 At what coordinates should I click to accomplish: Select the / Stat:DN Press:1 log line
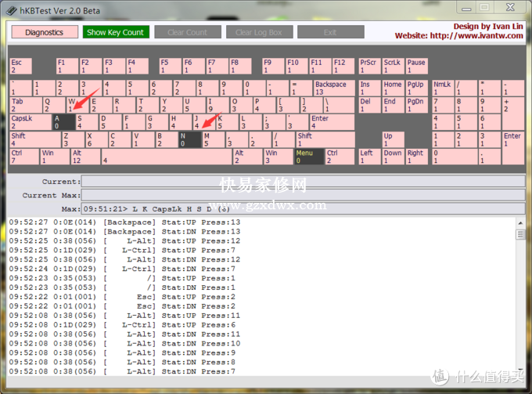tap(122, 287)
